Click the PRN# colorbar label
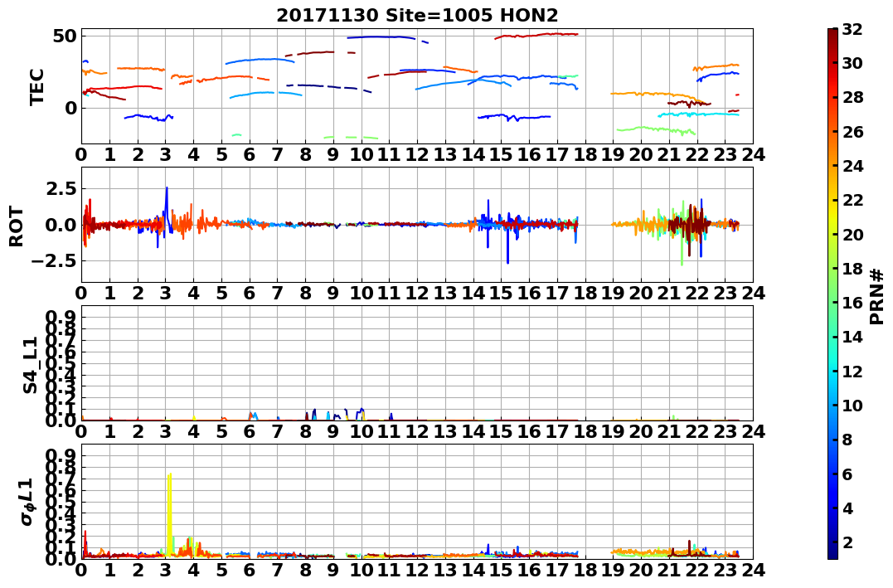This screenshot has width=893, height=588. click(876, 296)
